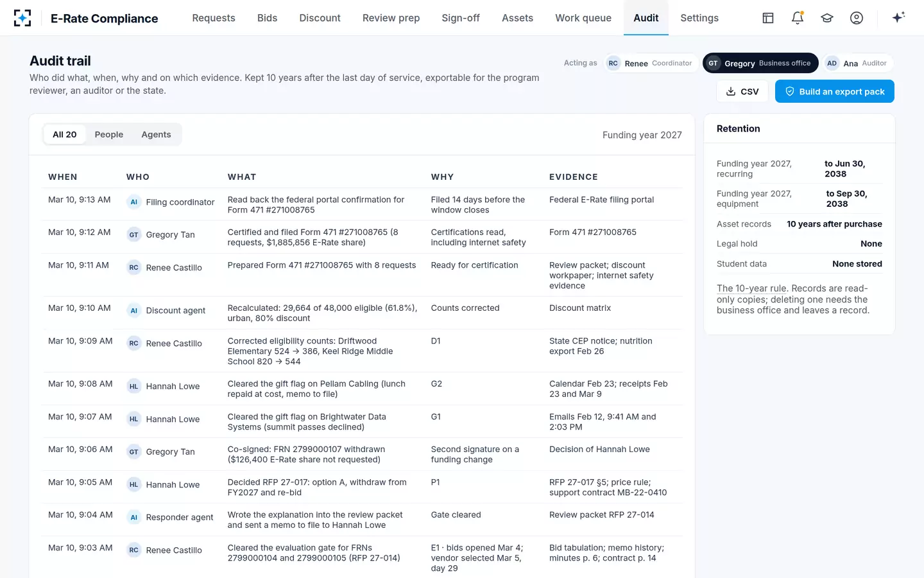This screenshot has height=578, width=924.
Task: Open Settings in the top navigation
Action: point(699,18)
